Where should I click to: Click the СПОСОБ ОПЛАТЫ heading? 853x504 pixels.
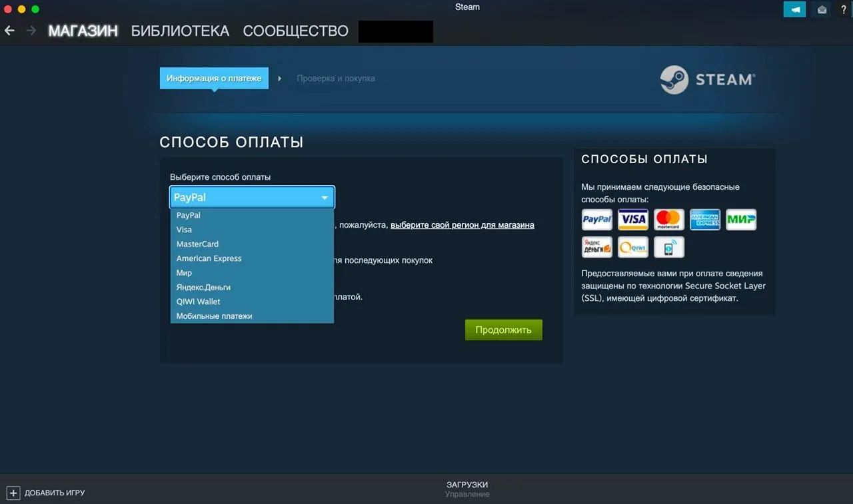pyautogui.click(x=231, y=142)
